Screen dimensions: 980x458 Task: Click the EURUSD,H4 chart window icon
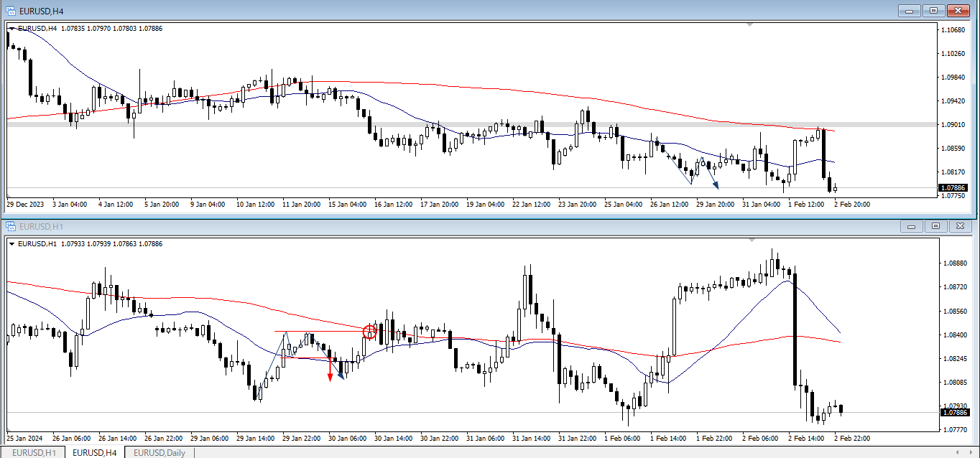point(10,11)
